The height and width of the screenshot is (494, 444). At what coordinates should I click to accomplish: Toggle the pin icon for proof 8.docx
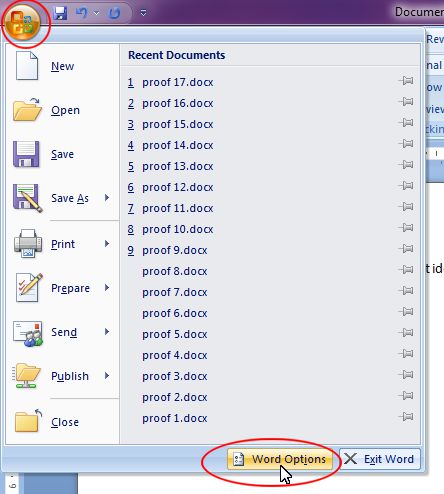click(406, 269)
